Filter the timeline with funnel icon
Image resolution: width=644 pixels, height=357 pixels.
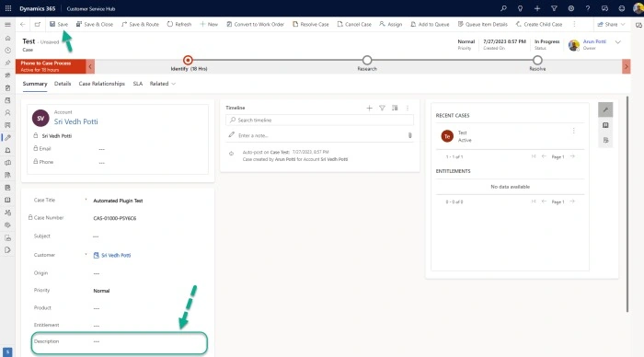[382, 108]
